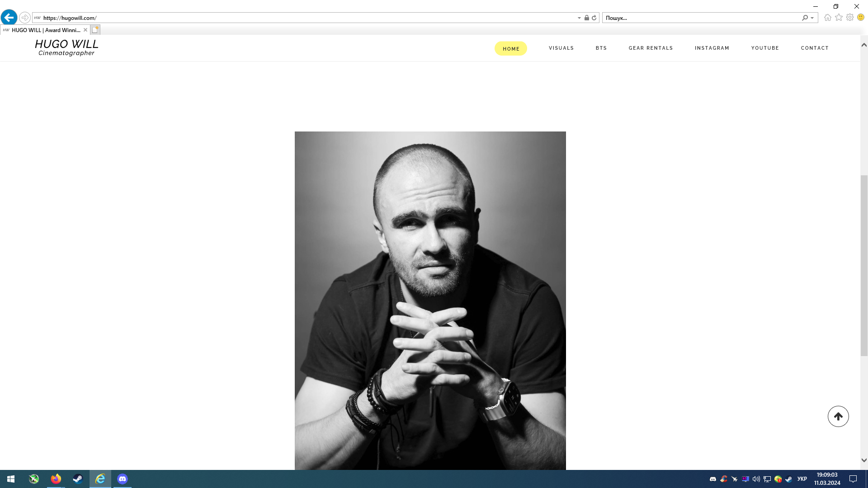Click the vertical scrollbar thumb
The image size is (868, 488).
pyautogui.click(x=864, y=265)
